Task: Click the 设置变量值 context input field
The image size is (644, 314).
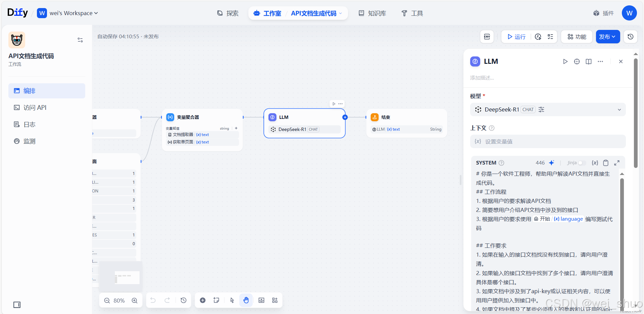Action: click(547, 141)
